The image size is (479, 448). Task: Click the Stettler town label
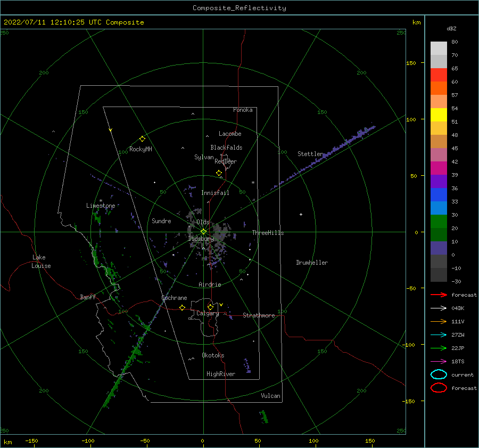tap(310, 154)
